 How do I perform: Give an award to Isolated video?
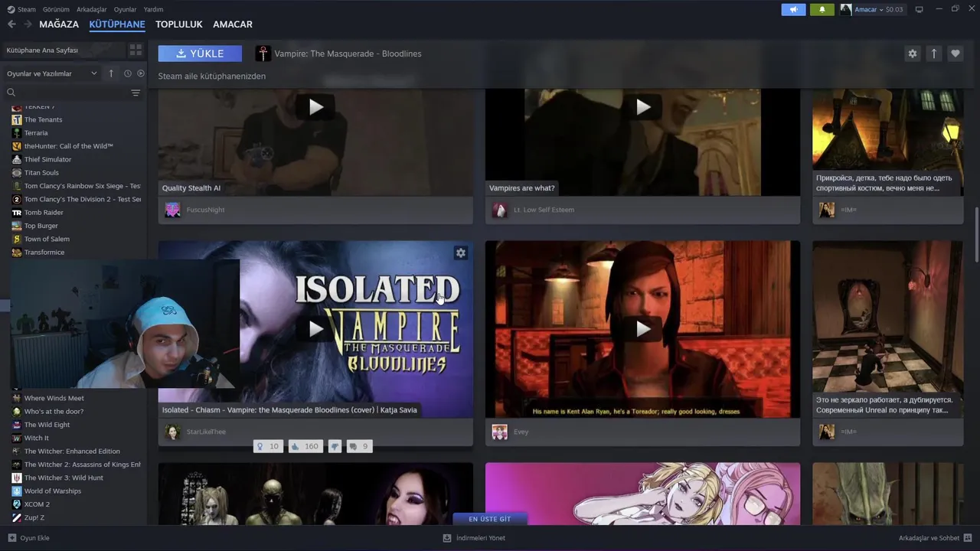268,446
